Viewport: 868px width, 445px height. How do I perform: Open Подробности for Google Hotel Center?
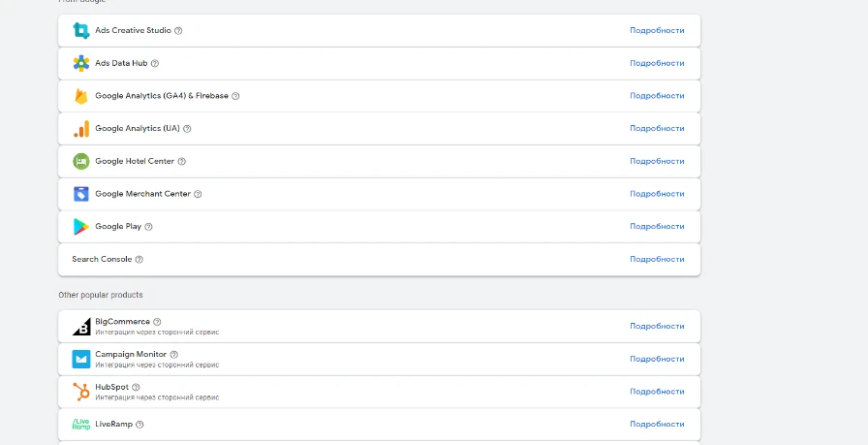pos(657,161)
